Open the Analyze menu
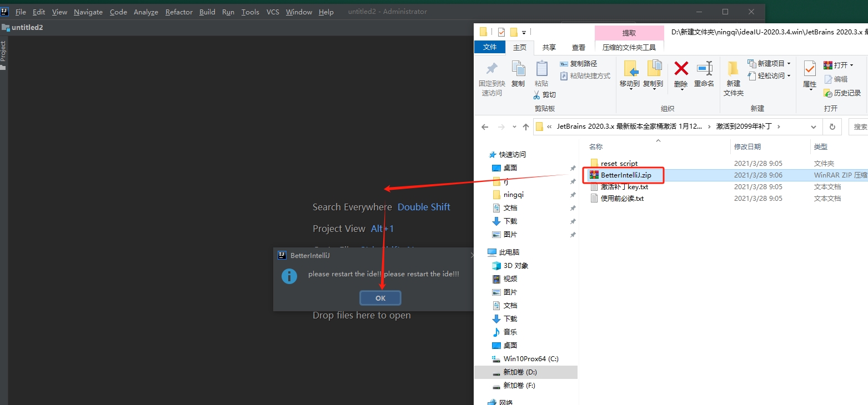The height and width of the screenshot is (405, 868). [x=146, y=12]
